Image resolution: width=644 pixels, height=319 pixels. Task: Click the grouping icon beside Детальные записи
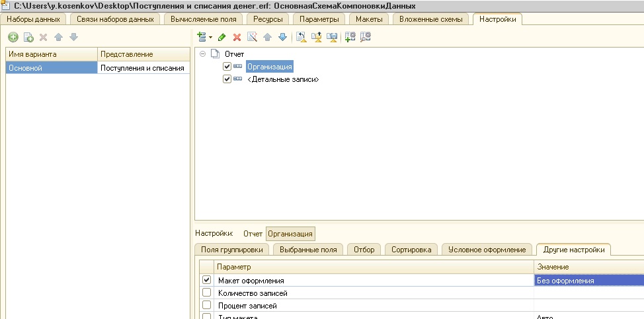238,79
